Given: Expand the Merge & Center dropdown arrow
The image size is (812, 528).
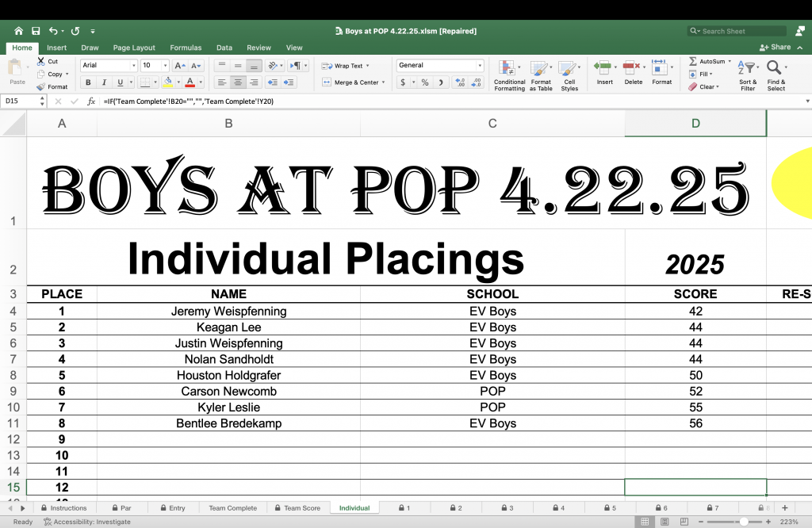Looking at the screenshot, I should tap(383, 82).
